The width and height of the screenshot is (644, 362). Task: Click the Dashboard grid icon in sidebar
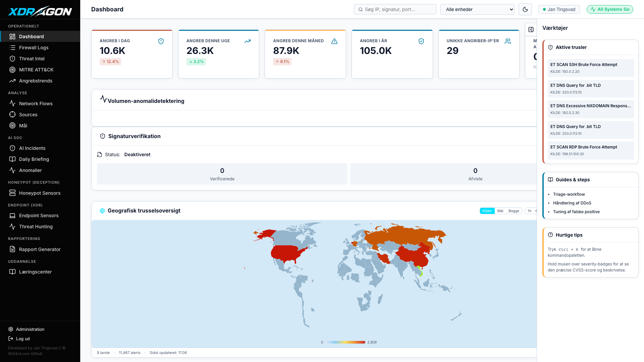[x=12, y=37]
